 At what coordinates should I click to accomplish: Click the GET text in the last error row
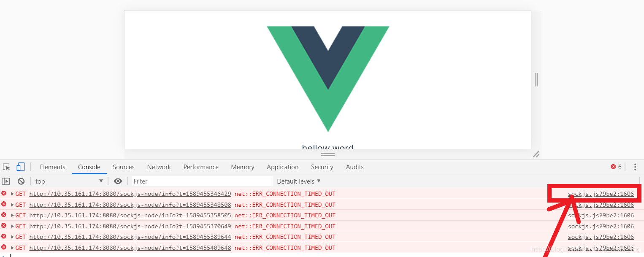[x=21, y=248]
